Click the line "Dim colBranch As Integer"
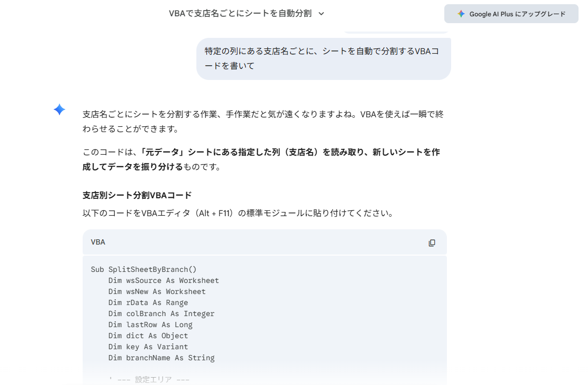The width and height of the screenshot is (588, 385). (161, 313)
